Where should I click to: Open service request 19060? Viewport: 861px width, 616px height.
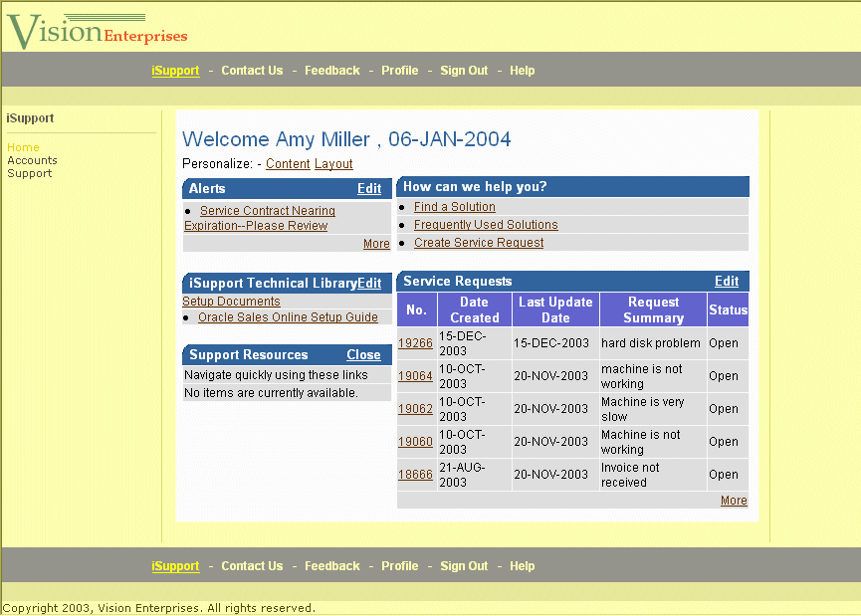click(415, 442)
